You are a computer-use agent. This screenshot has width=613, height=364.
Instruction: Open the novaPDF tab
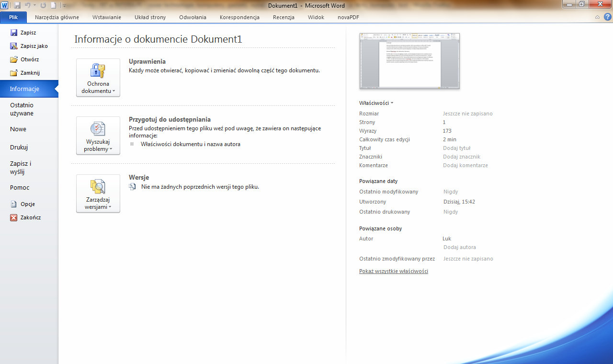coord(348,17)
